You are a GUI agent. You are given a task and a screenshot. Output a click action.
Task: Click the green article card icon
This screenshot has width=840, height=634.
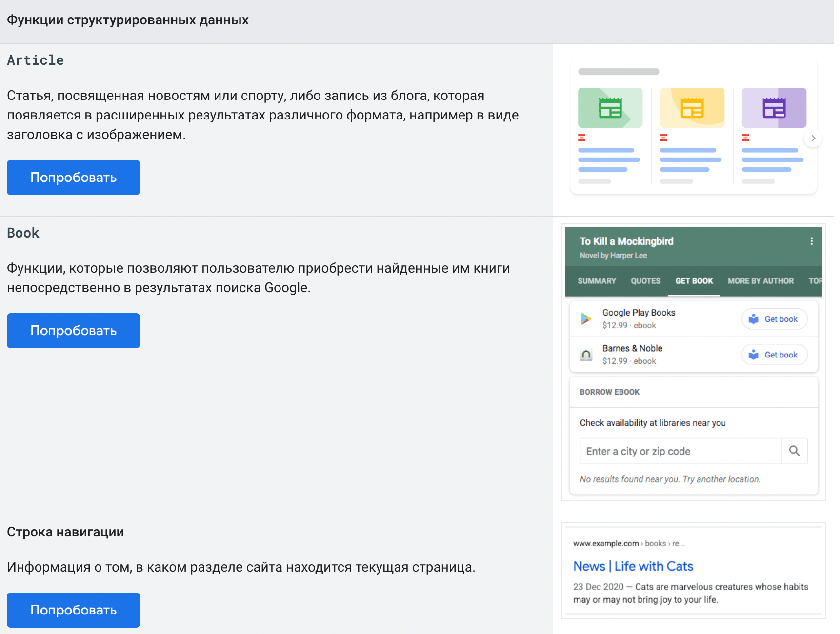(610, 108)
